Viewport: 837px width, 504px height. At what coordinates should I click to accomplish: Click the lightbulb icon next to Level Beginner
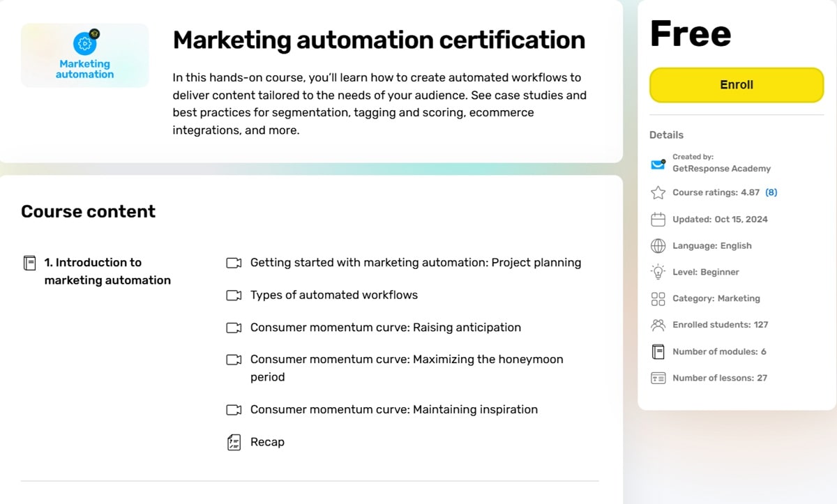[657, 272]
